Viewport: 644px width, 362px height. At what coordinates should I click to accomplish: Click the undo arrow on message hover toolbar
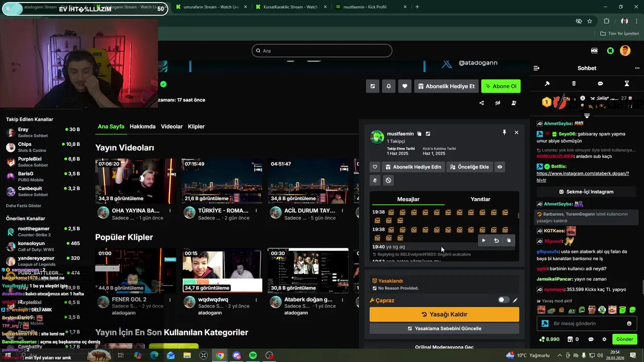click(x=496, y=240)
